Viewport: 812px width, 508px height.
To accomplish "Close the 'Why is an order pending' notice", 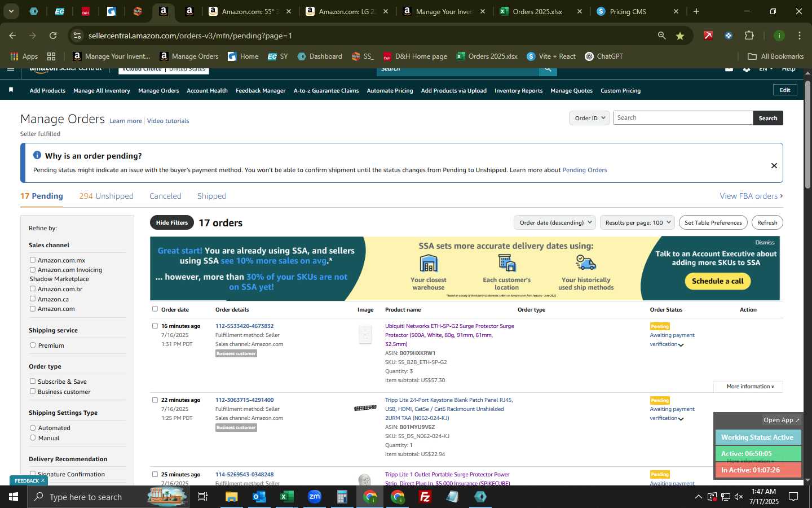I will click(x=774, y=165).
